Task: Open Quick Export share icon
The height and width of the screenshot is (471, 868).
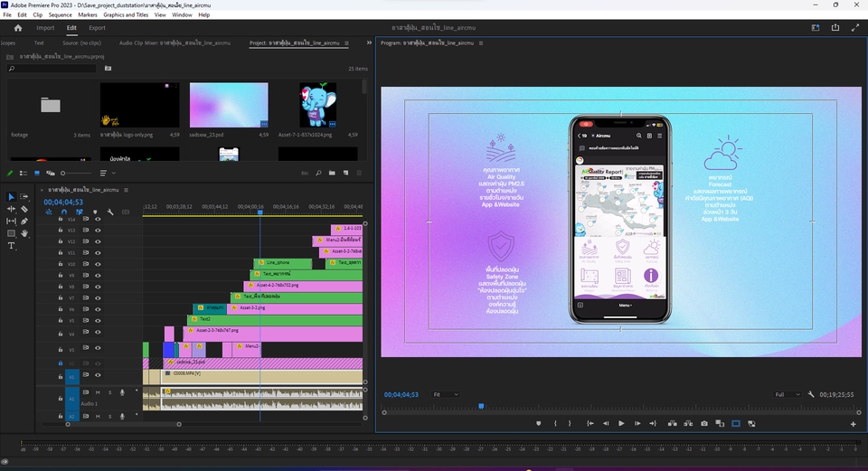Action: [835, 28]
